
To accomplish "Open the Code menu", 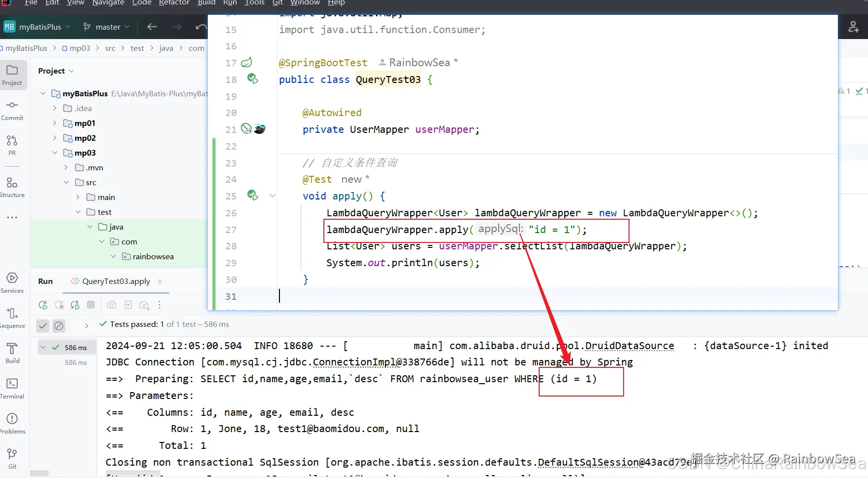I will (142, 3).
